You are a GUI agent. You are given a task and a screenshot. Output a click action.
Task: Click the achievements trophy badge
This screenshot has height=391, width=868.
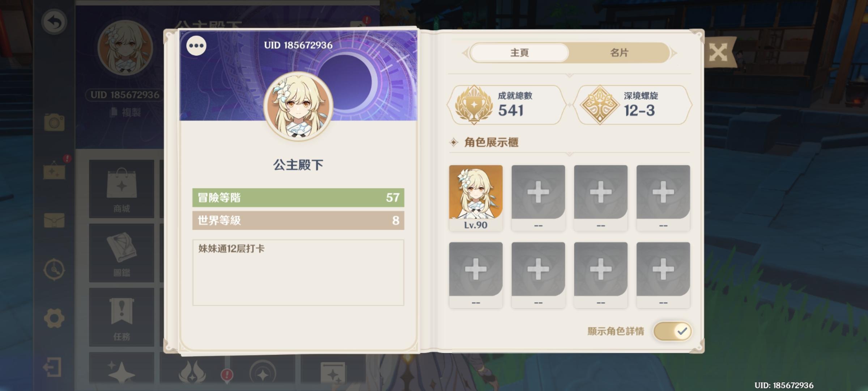(474, 105)
